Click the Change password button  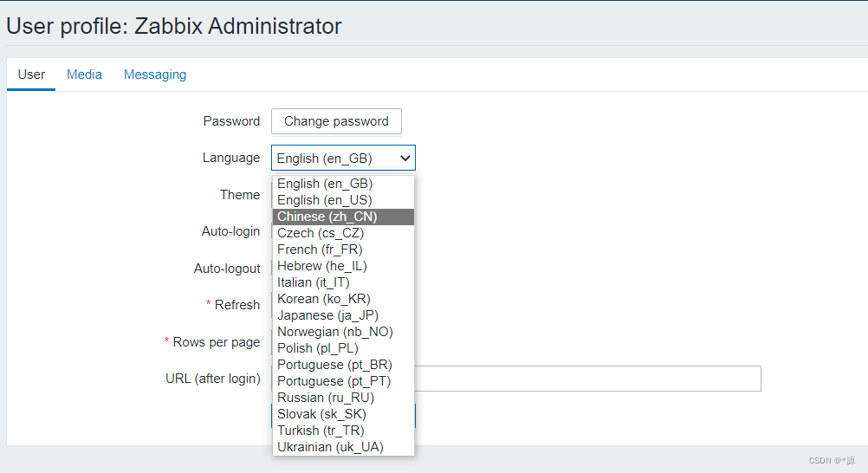point(336,121)
